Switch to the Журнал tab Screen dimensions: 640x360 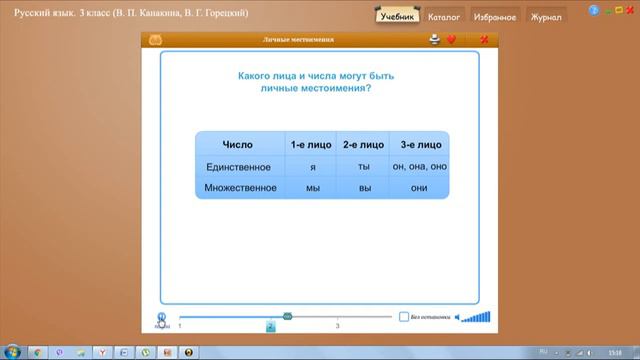point(546,17)
